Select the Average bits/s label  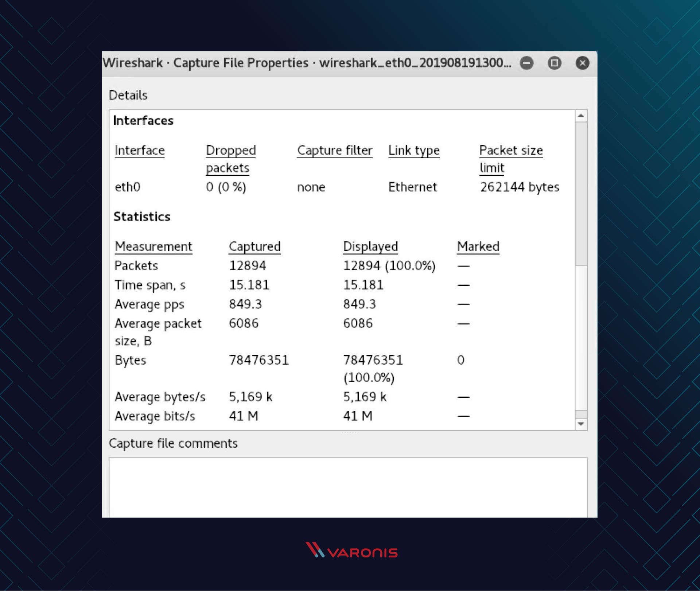pos(155,416)
